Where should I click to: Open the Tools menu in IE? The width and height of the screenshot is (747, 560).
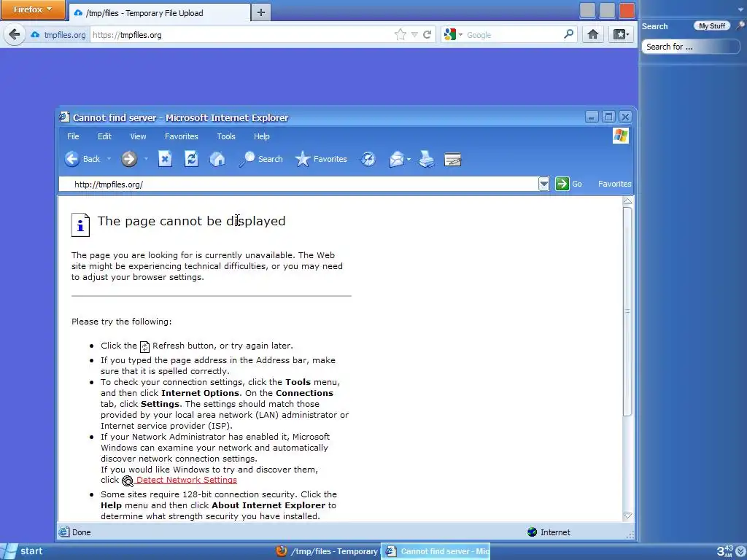(226, 136)
